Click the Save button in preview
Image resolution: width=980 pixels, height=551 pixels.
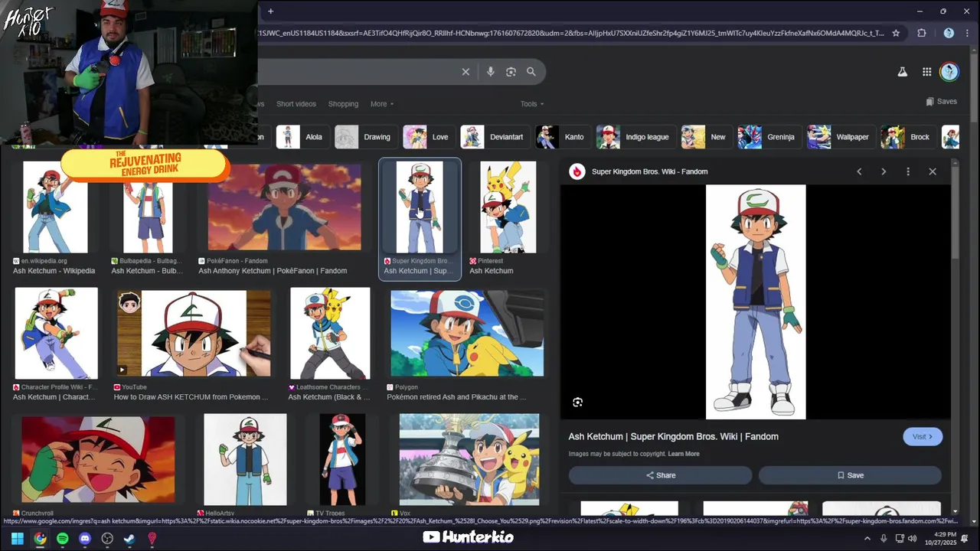[x=850, y=475]
